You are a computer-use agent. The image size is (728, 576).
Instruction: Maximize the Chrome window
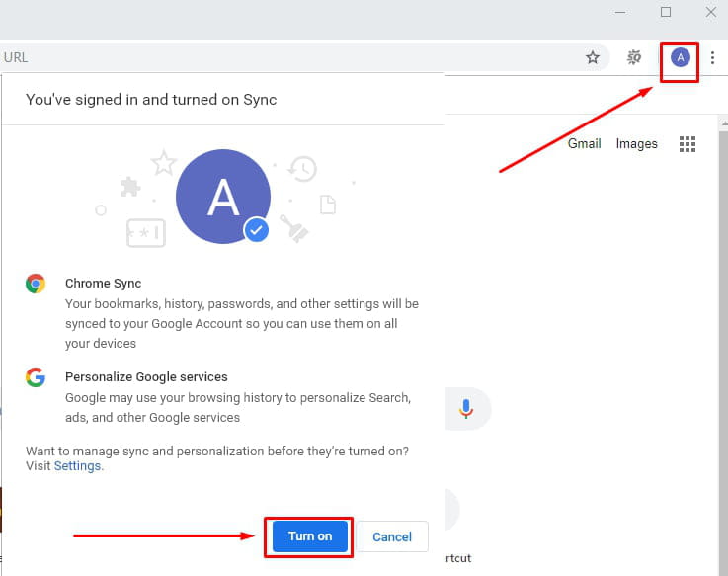pyautogui.click(x=666, y=12)
